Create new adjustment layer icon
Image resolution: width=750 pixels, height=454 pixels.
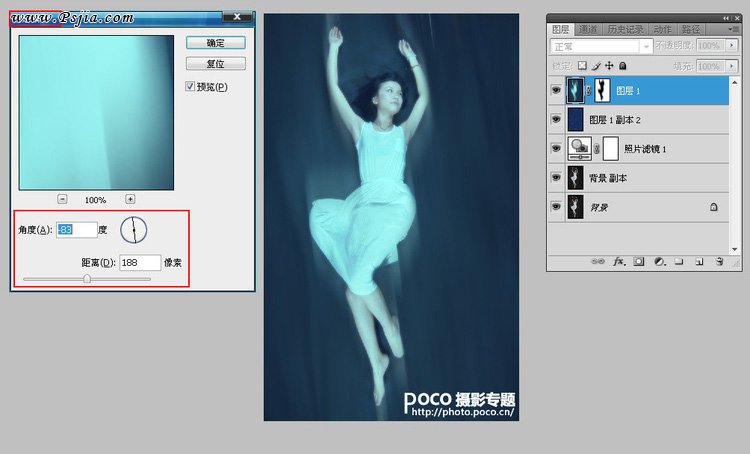pyautogui.click(x=659, y=262)
